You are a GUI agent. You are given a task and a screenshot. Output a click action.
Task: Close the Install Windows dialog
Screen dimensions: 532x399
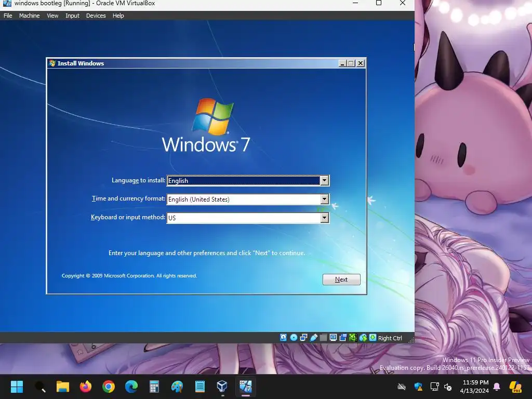click(x=361, y=63)
